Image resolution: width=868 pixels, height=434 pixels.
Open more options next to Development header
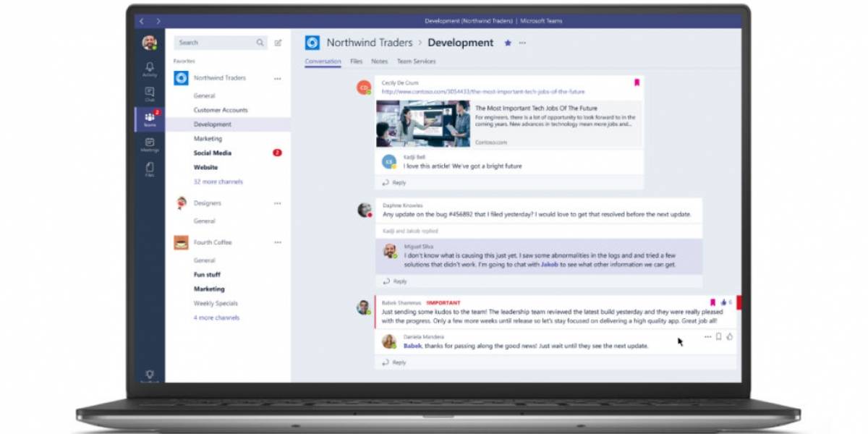(x=522, y=43)
